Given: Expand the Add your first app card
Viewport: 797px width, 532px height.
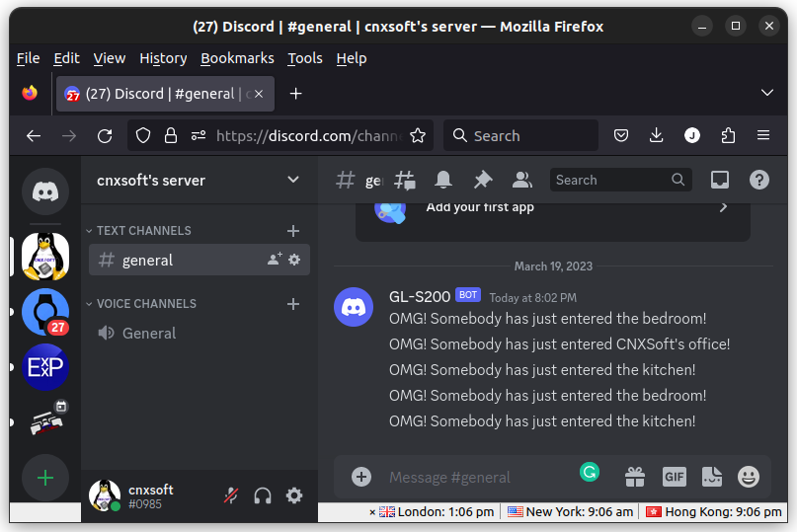Looking at the screenshot, I should 553,221.
